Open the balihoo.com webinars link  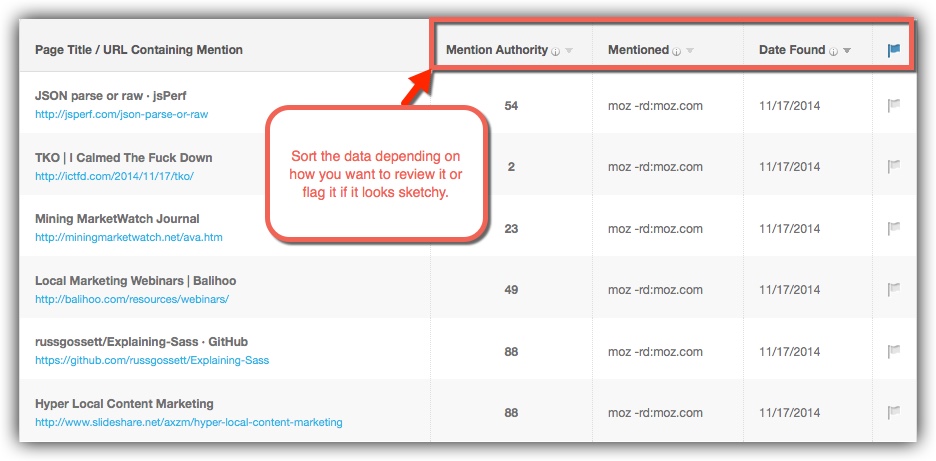132,299
